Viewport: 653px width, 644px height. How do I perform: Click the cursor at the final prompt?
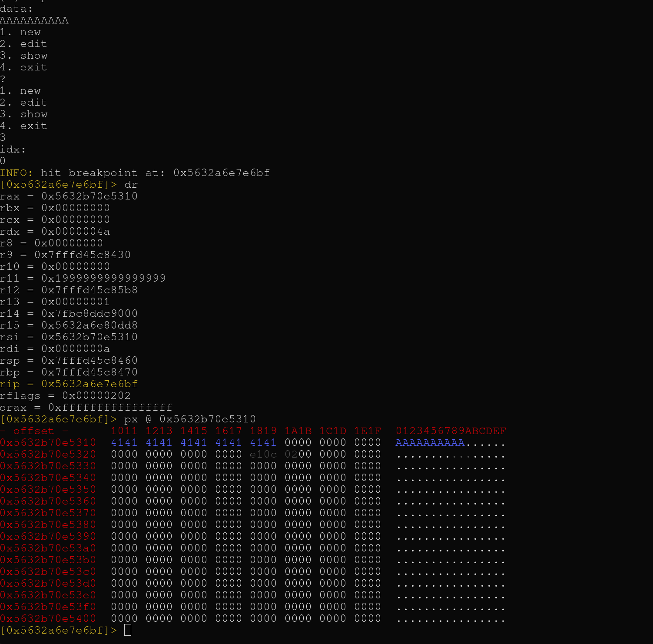(128, 630)
